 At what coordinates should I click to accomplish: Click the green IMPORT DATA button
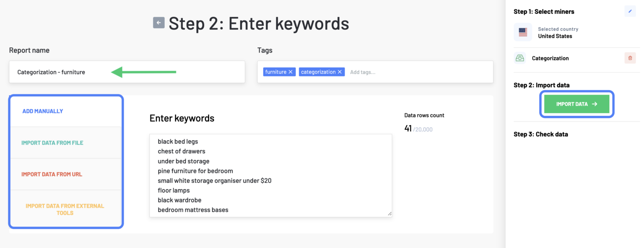(x=576, y=104)
